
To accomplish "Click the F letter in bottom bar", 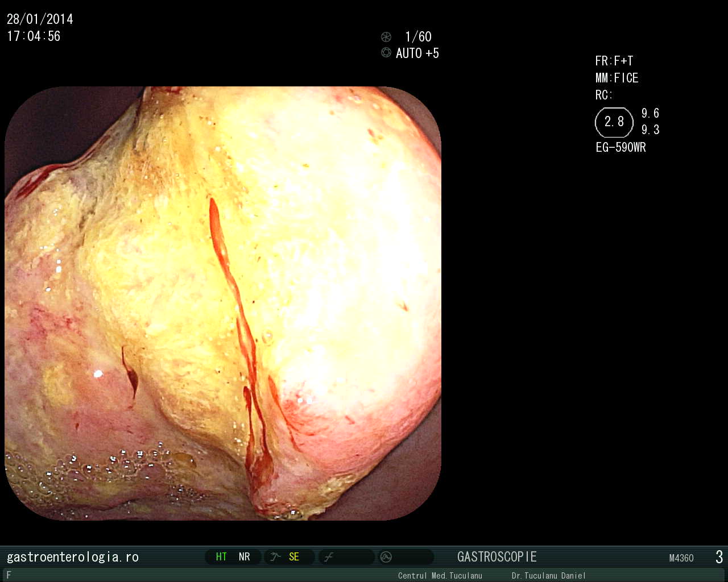I will [9, 575].
